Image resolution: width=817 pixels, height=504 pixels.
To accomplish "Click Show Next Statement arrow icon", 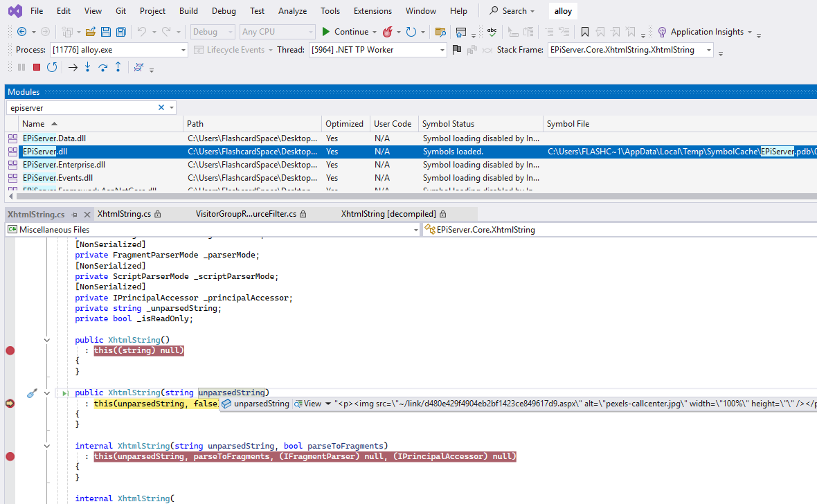I will pos(73,67).
